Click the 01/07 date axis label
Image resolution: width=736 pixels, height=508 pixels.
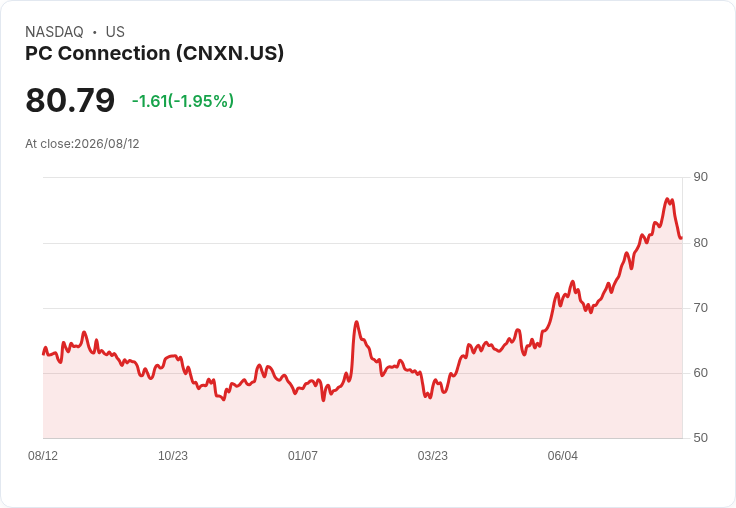pos(303,455)
